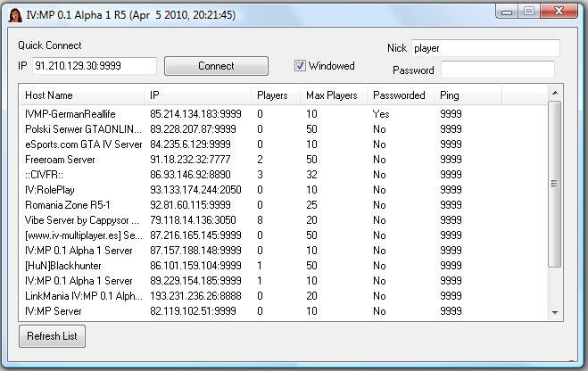The height and width of the screenshot is (371, 588).
Task: Click IP 86.93.146.92:8890 cell
Action: (x=190, y=175)
